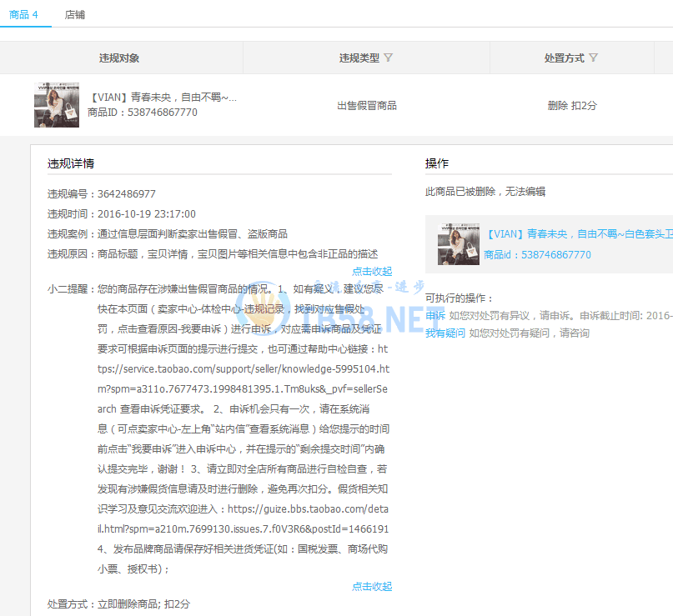Click 删除 in the bottom 处置方式 line
Image resolution: width=673 pixels, height=616 pixels.
tap(128, 603)
